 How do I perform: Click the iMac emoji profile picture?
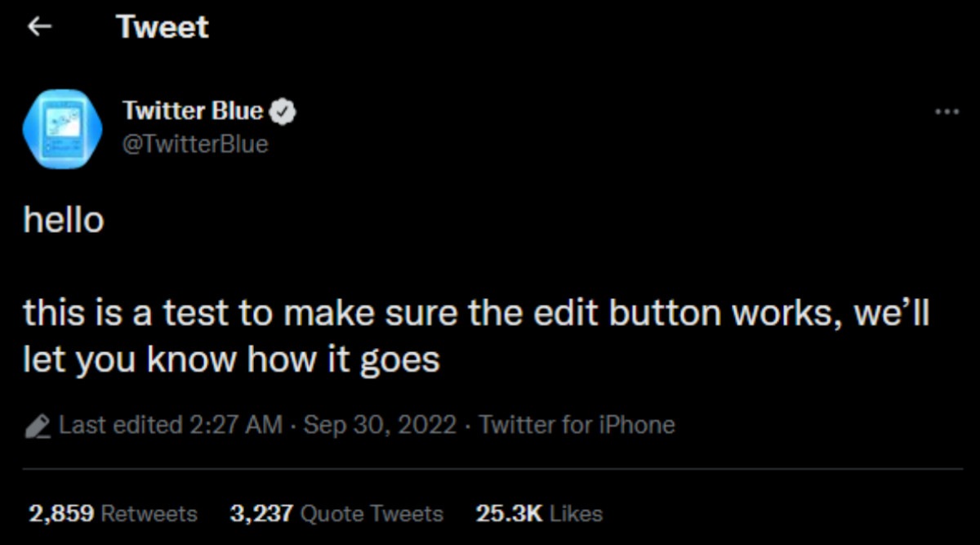64,128
